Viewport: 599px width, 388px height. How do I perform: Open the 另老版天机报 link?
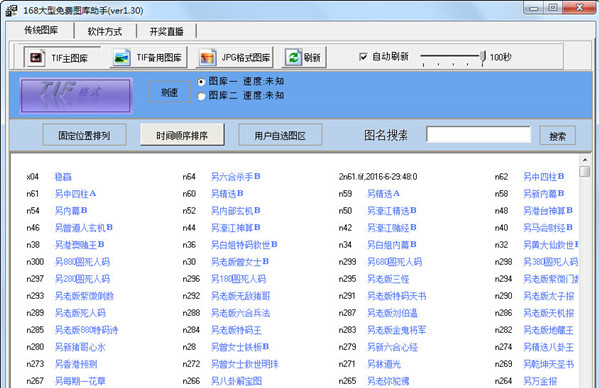pyautogui.click(x=549, y=313)
